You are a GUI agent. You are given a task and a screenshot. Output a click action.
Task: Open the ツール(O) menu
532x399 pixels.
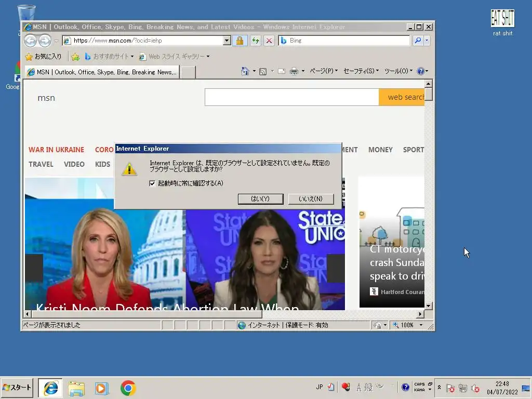pos(398,71)
